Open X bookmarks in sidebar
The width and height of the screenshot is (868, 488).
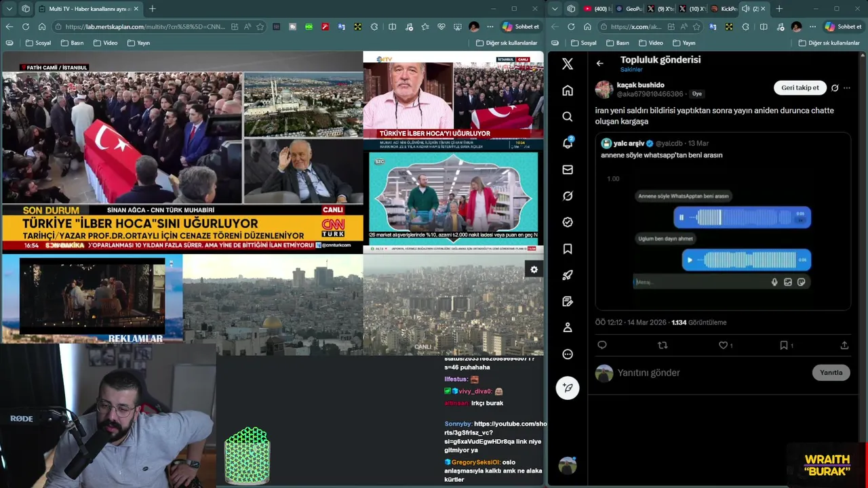(x=568, y=249)
